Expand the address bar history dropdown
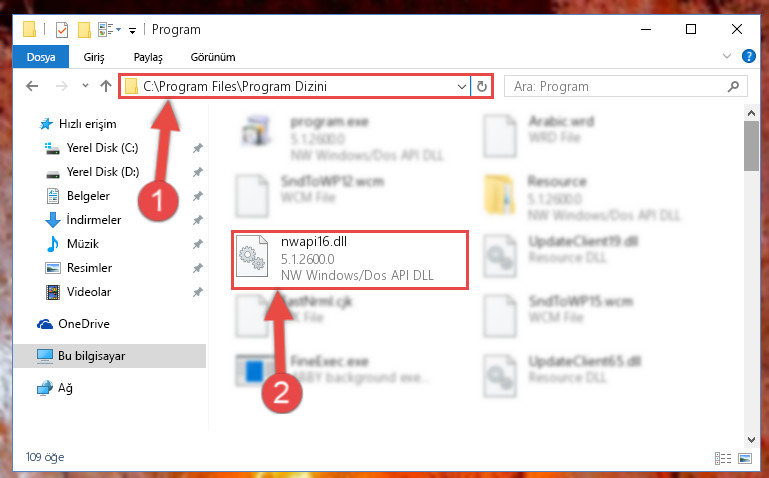The width and height of the screenshot is (769, 478). pyautogui.click(x=461, y=87)
